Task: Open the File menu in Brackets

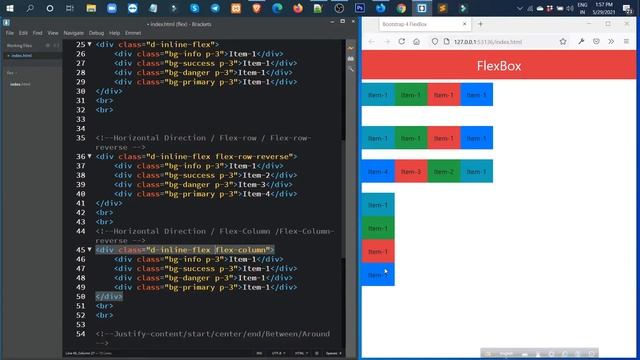Action: [x=10, y=33]
